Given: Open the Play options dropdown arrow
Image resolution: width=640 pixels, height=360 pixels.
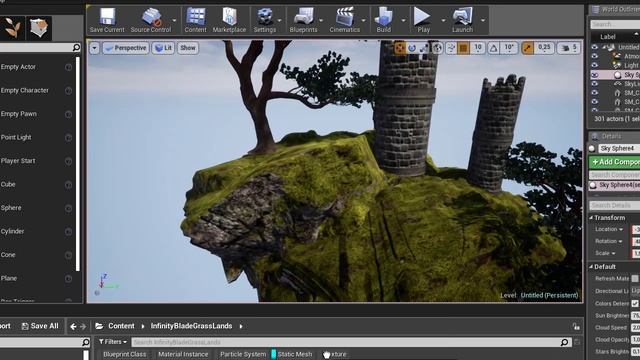Looking at the screenshot, I should tap(443, 20).
